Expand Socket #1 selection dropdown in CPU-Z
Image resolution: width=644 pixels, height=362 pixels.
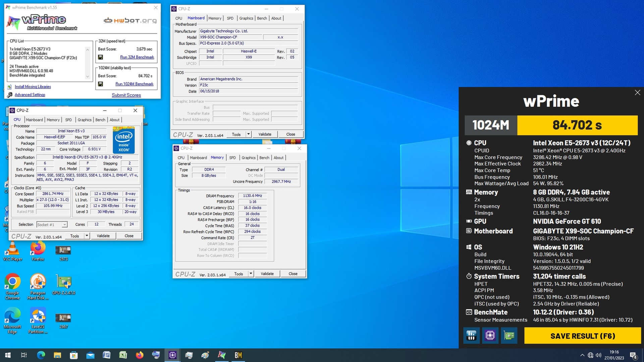pos(64,225)
